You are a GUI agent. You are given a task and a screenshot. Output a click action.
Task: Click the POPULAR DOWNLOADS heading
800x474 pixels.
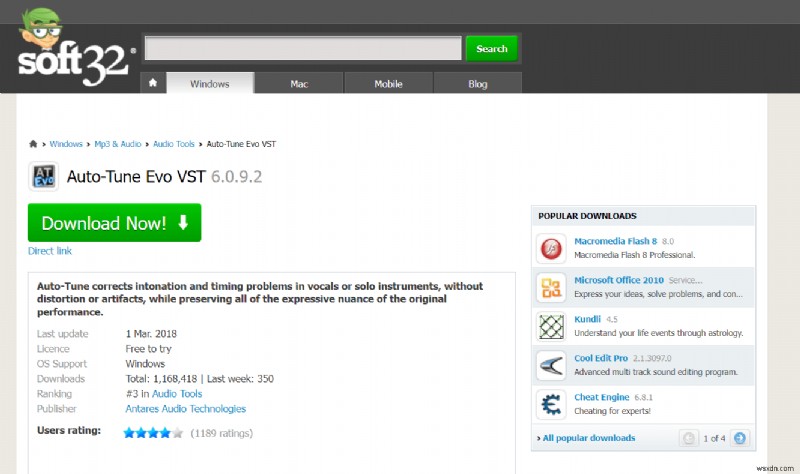[587, 216]
